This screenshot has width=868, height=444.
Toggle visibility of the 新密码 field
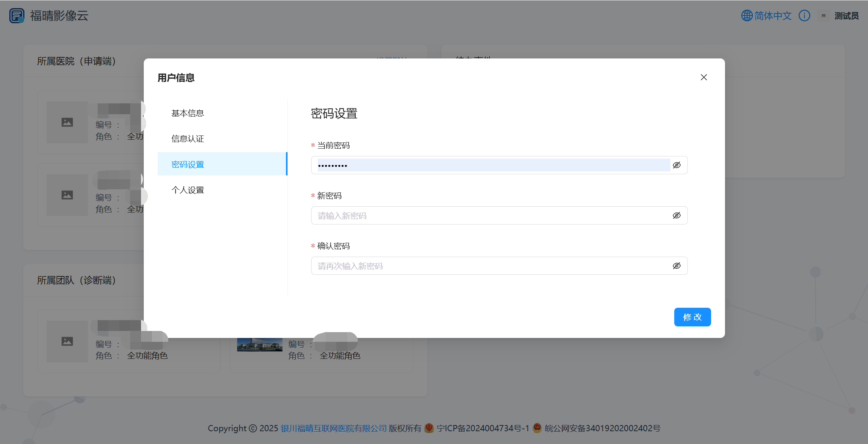pos(677,215)
